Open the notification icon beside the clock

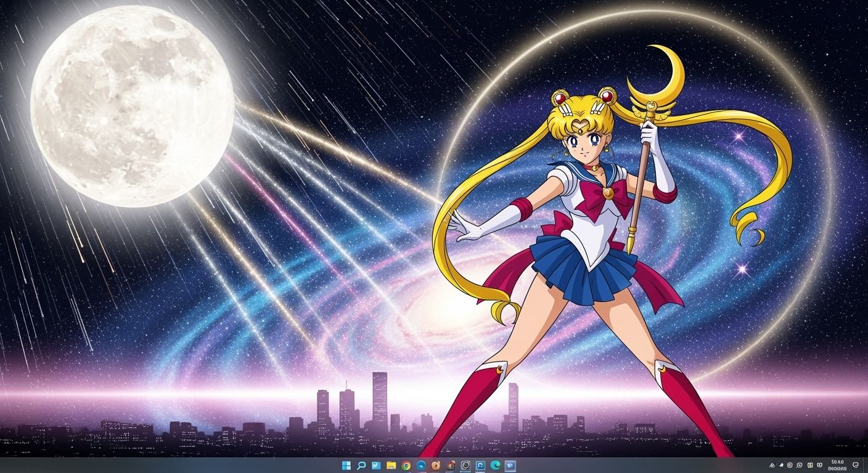point(856,465)
